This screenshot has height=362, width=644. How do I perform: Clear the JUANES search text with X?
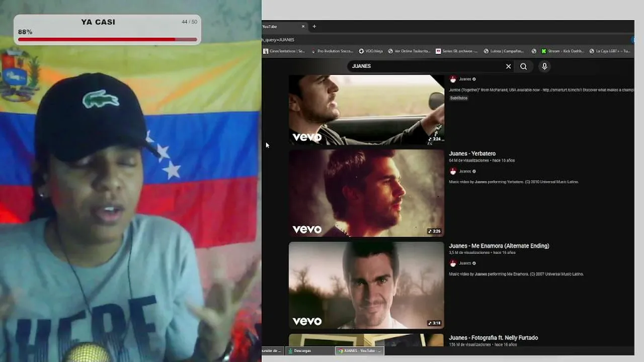[508, 66]
